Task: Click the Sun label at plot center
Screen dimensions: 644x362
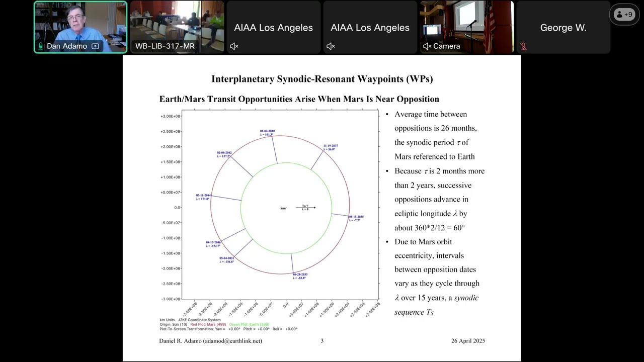Action: point(283,208)
